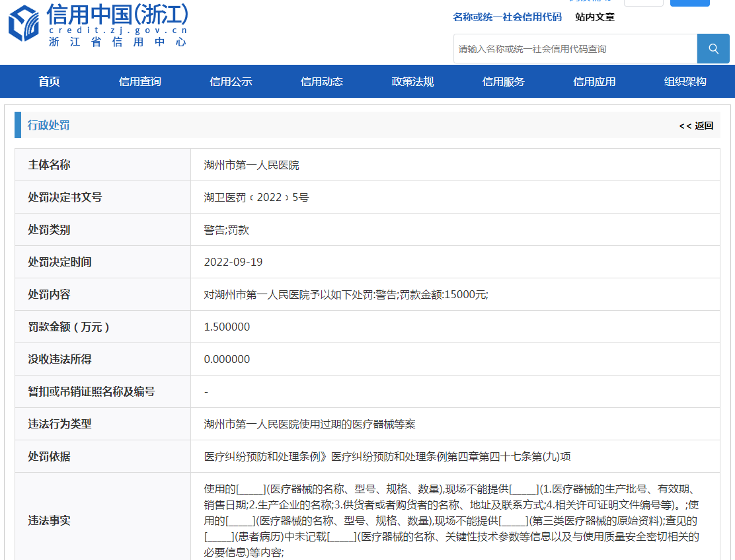Screen dimensions: 735x560
Task: Click the penalty document number 湖卫医罚 value
Action: pos(256,198)
